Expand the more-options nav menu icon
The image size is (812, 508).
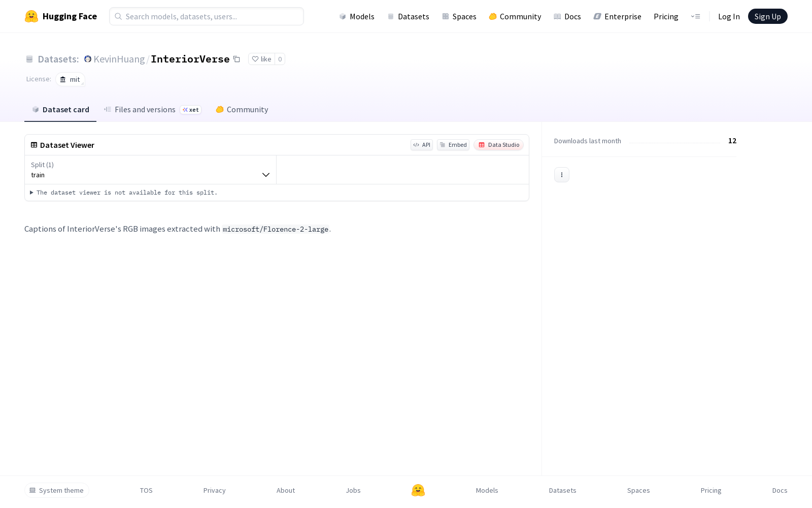coord(695,16)
